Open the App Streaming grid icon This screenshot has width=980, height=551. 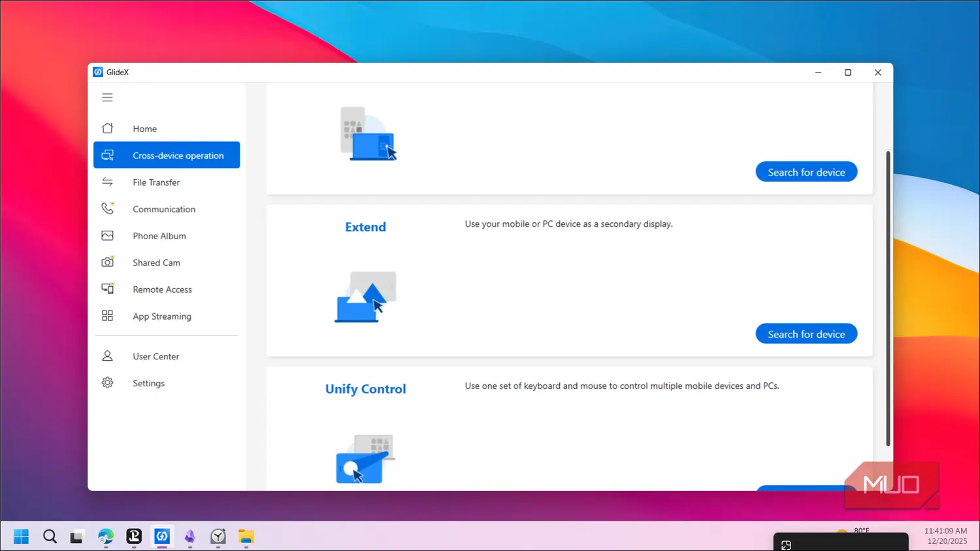coord(108,316)
